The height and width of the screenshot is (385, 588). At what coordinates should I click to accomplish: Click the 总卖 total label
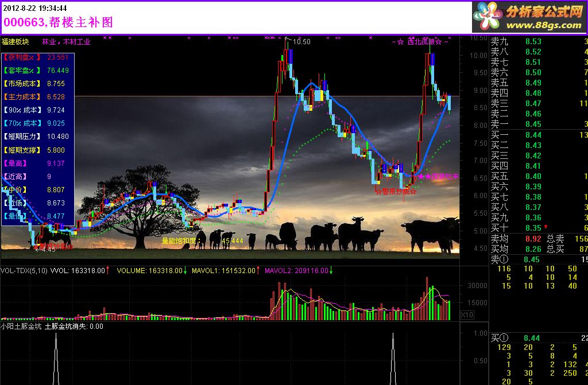[556, 239]
